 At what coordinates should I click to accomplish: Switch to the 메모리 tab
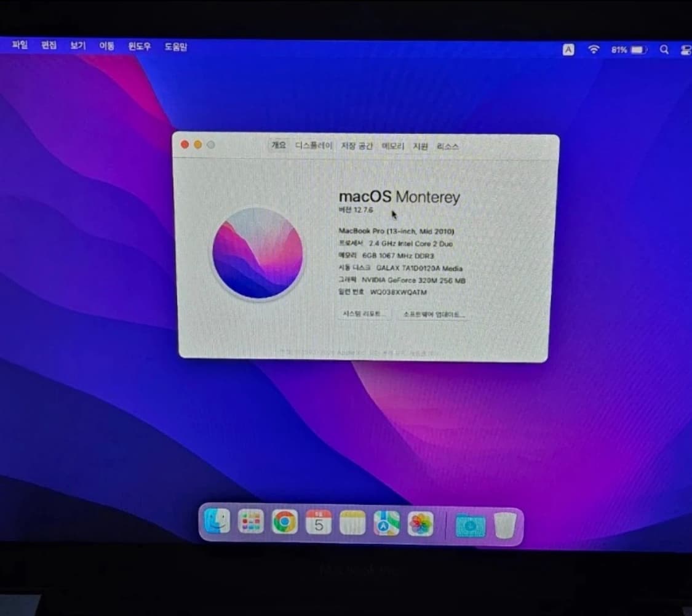[393, 146]
